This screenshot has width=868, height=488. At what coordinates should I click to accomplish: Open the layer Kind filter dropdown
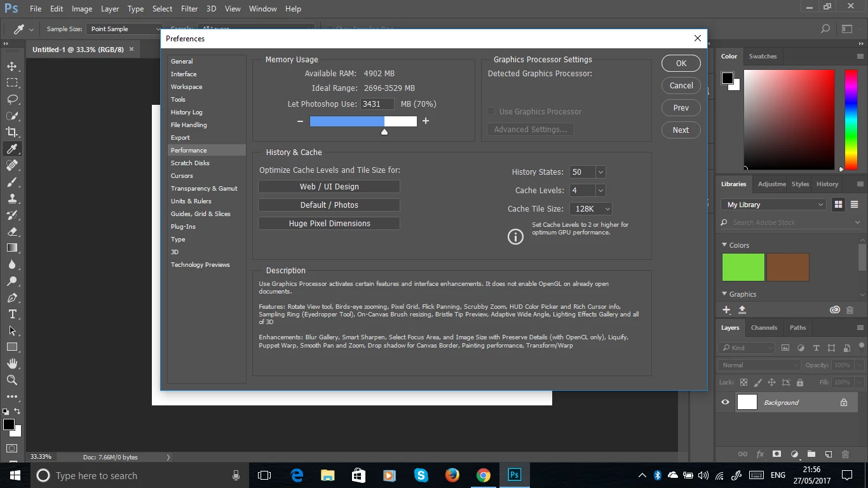pyautogui.click(x=747, y=348)
